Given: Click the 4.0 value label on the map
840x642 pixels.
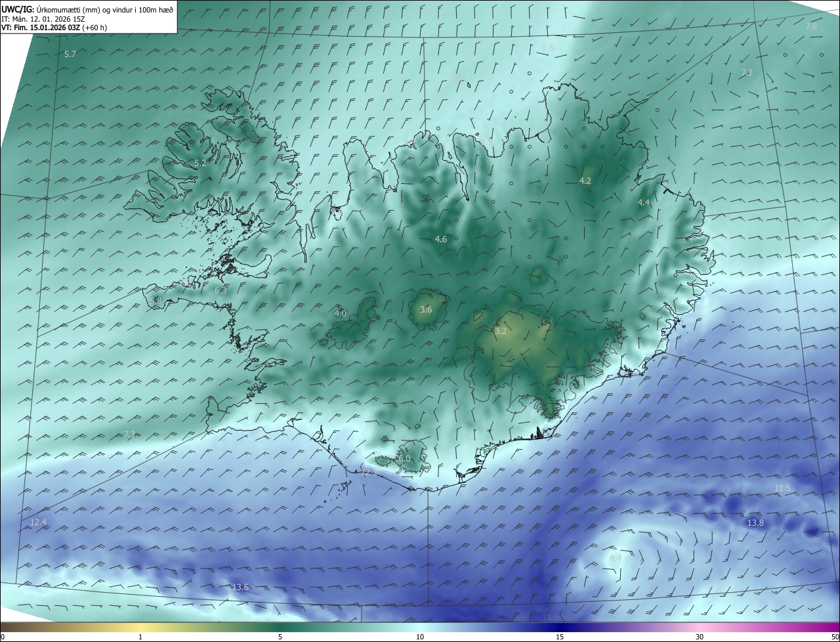Looking at the screenshot, I should 340,314.
